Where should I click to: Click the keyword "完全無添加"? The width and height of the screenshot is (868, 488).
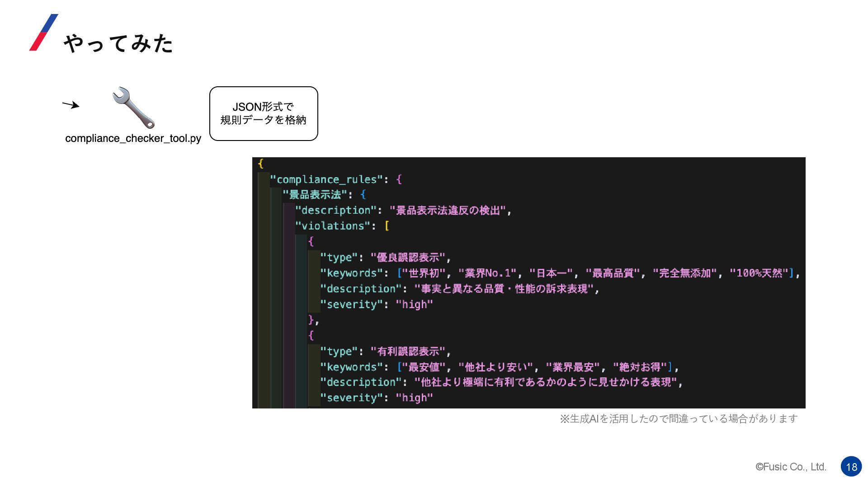click(684, 273)
